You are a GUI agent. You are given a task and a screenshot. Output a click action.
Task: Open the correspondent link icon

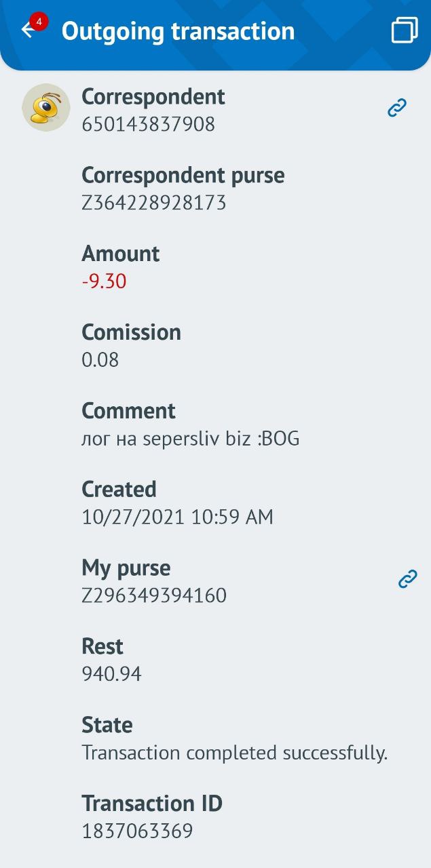[x=397, y=107]
